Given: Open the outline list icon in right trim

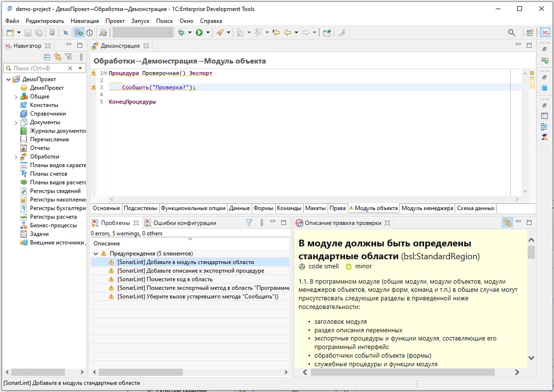Looking at the screenshot, I should pos(544,127).
